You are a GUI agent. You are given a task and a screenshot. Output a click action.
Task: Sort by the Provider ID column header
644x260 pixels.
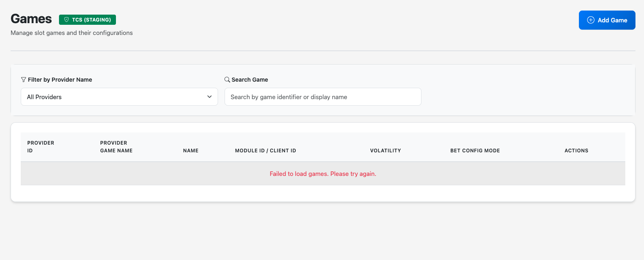click(x=41, y=147)
